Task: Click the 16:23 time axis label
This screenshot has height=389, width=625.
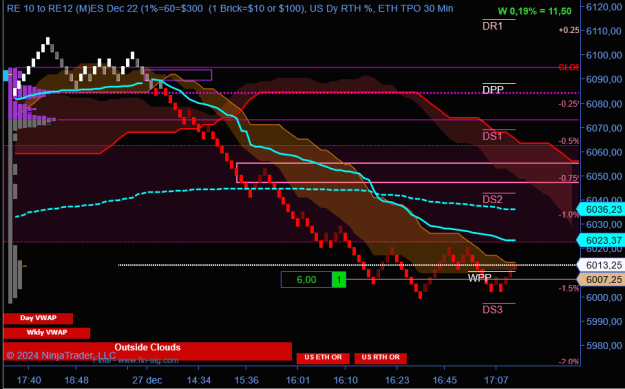Action: point(397,380)
